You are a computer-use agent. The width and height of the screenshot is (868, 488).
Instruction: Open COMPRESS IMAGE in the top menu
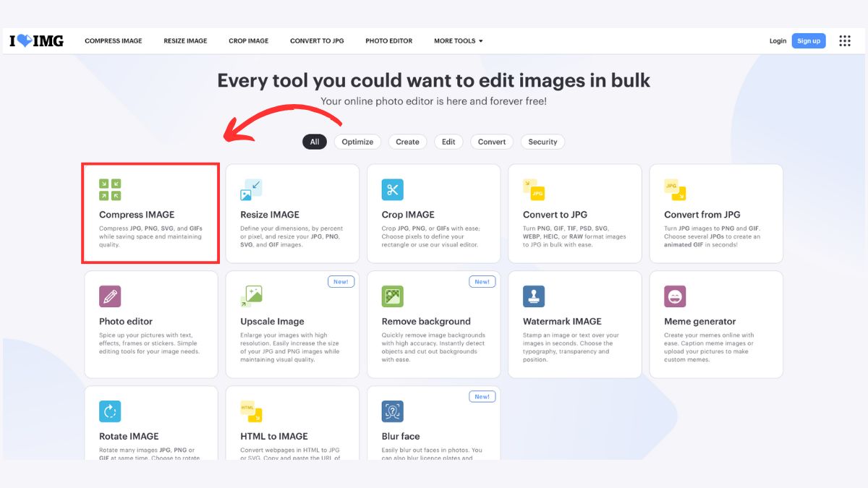click(x=114, y=41)
